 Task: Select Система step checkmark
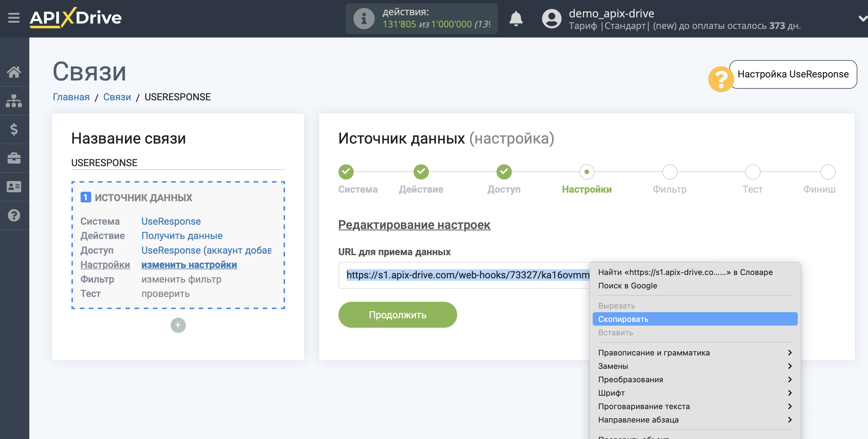(x=346, y=172)
